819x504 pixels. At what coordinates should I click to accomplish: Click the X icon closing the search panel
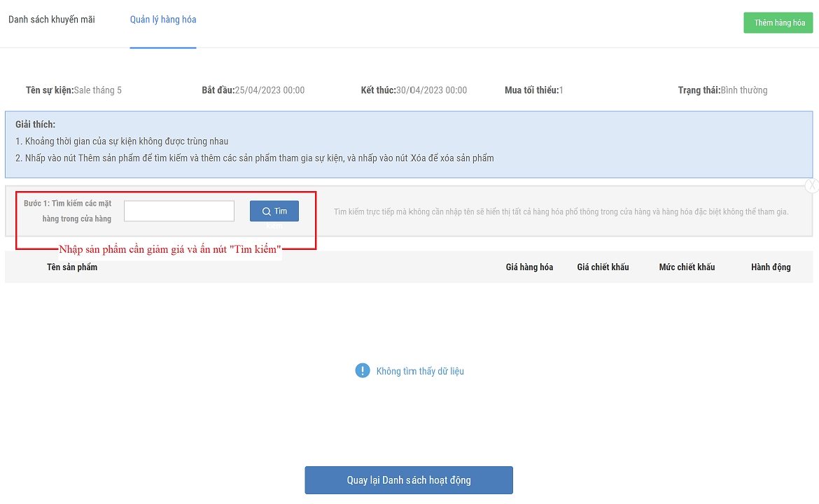811,185
